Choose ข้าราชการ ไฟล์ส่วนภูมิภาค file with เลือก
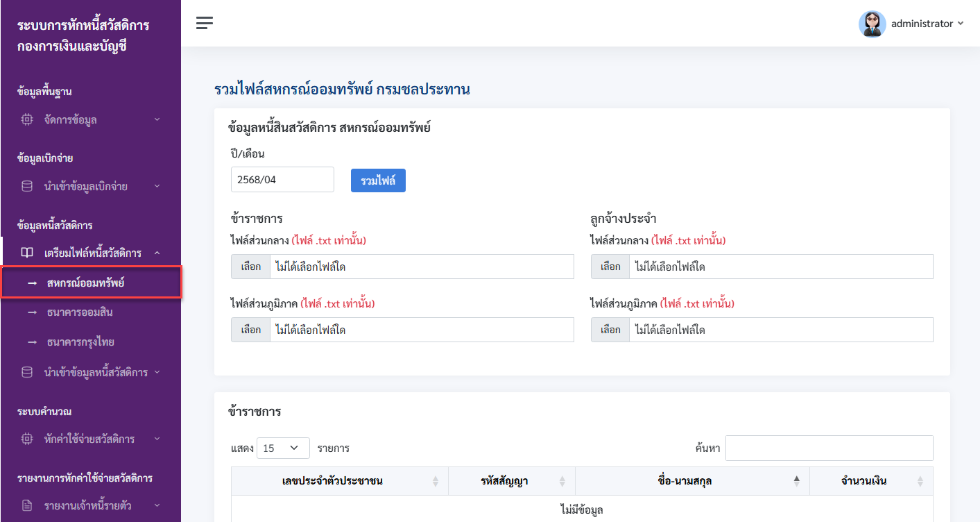 [x=250, y=330]
